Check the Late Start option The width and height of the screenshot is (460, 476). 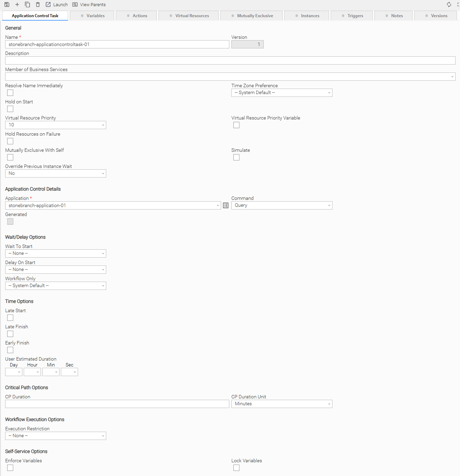coord(10,318)
